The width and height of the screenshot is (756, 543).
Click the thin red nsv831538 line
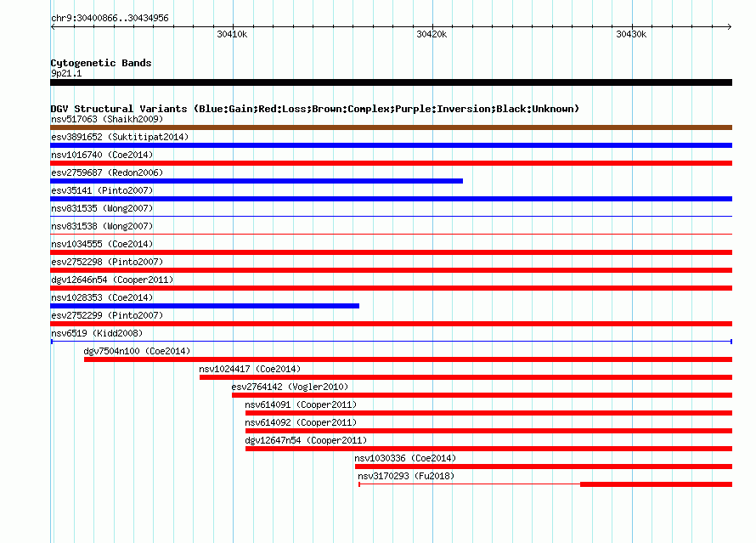coord(391,234)
